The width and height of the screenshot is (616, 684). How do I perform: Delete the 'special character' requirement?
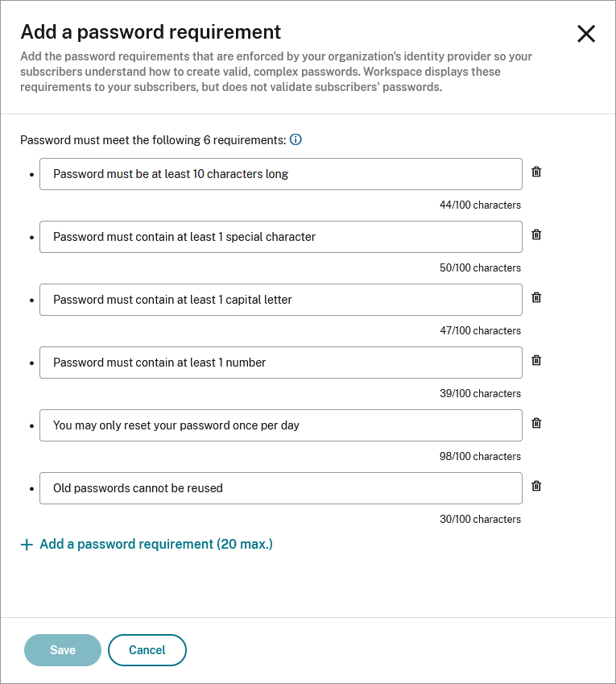click(536, 234)
